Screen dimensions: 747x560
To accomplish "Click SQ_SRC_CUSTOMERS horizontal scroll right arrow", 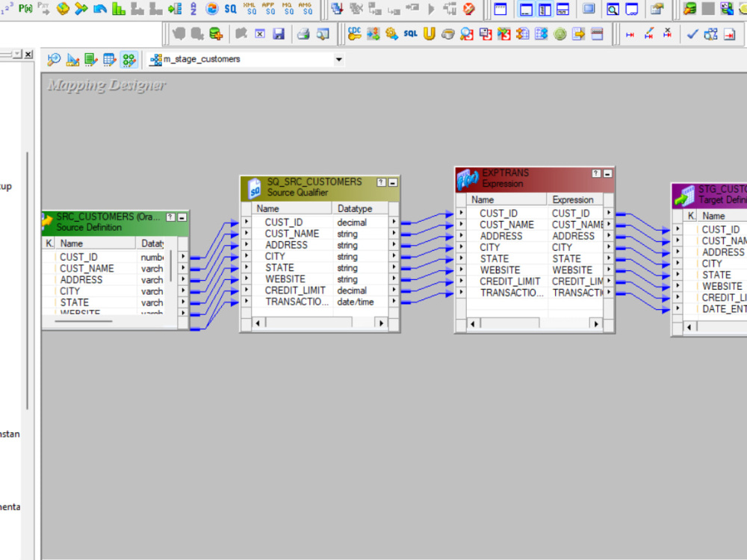I will pos(381,323).
